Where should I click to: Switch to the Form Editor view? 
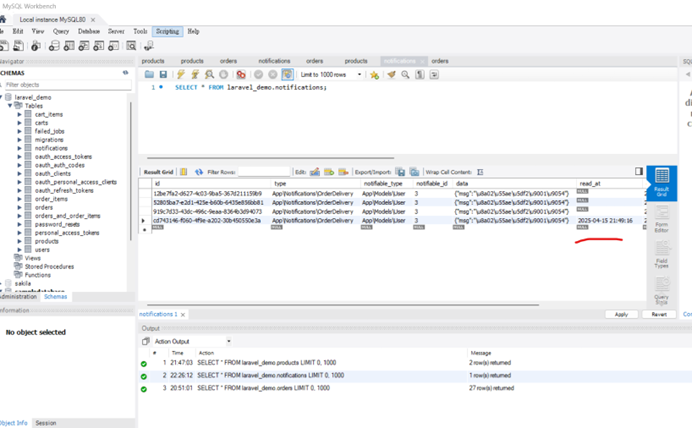pyautogui.click(x=662, y=219)
